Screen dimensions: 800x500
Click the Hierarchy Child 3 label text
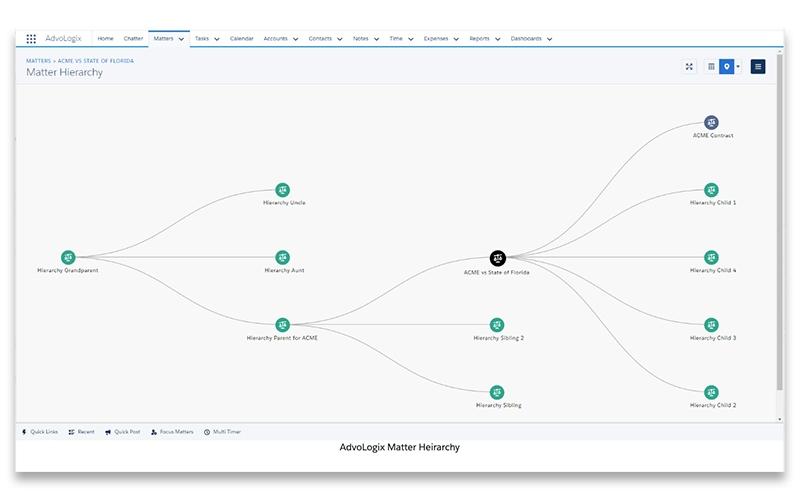713,338
